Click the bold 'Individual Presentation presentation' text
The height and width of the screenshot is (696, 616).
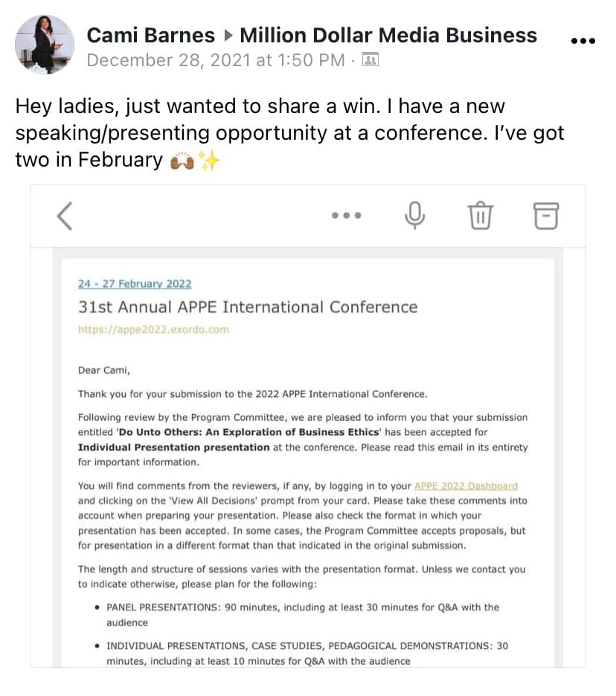[173, 447]
